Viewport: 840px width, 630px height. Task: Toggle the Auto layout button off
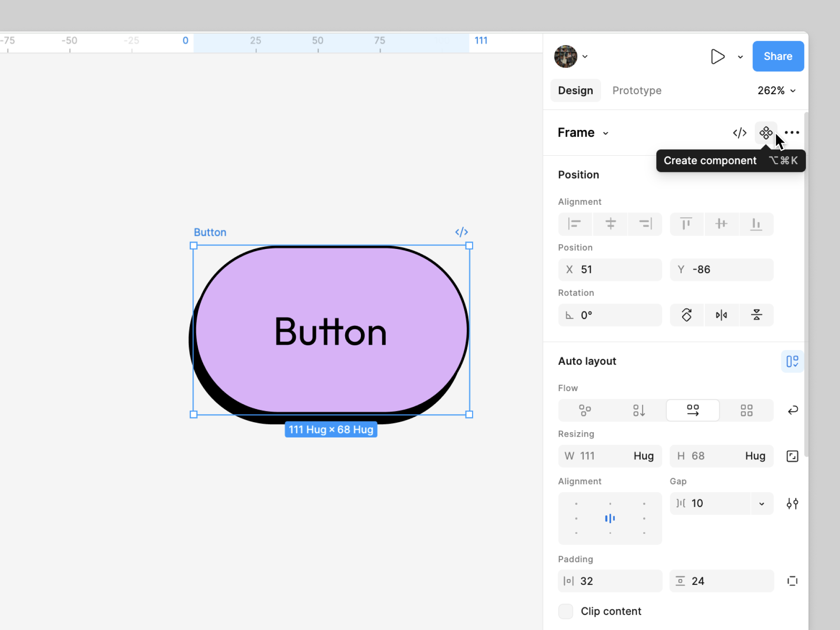792,361
